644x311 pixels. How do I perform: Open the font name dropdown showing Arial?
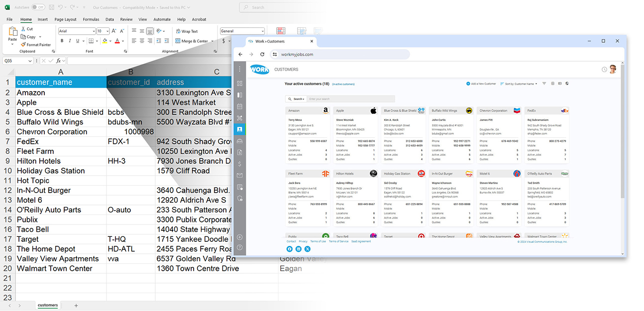pyautogui.click(x=93, y=31)
